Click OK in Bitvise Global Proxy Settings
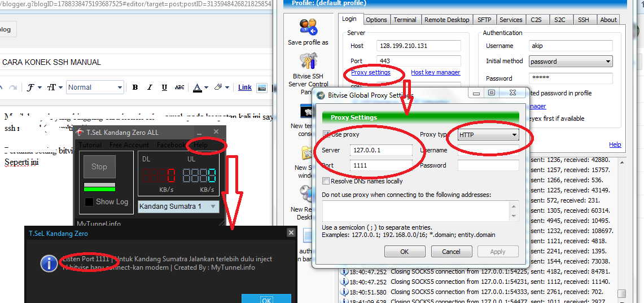Image resolution: width=644 pixels, height=303 pixels. pyautogui.click(x=405, y=251)
